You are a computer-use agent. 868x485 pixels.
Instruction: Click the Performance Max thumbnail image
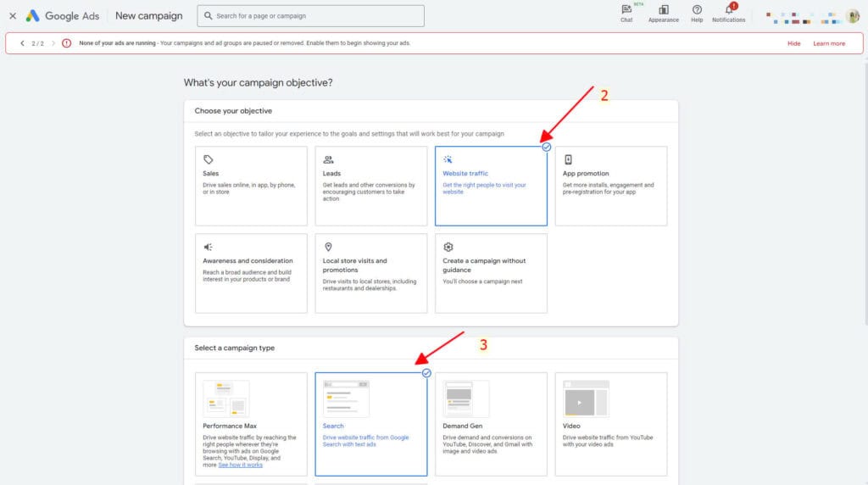225,399
